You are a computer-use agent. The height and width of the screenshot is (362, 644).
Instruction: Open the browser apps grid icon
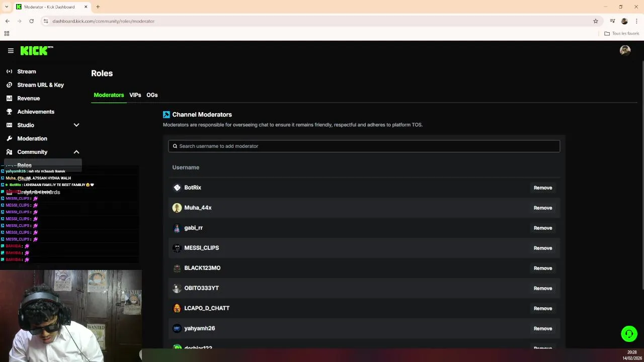coord(7,34)
